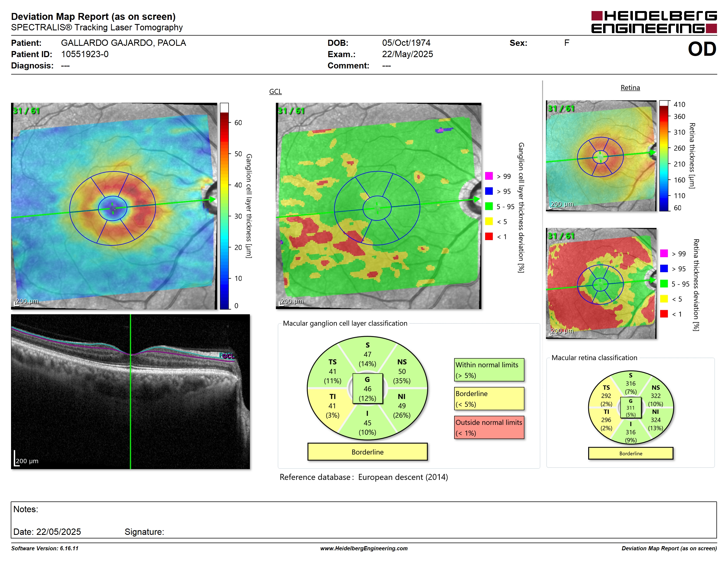Select the retina NS sector value 322
Viewport: 728px width, 563px height.
(x=656, y=396)
